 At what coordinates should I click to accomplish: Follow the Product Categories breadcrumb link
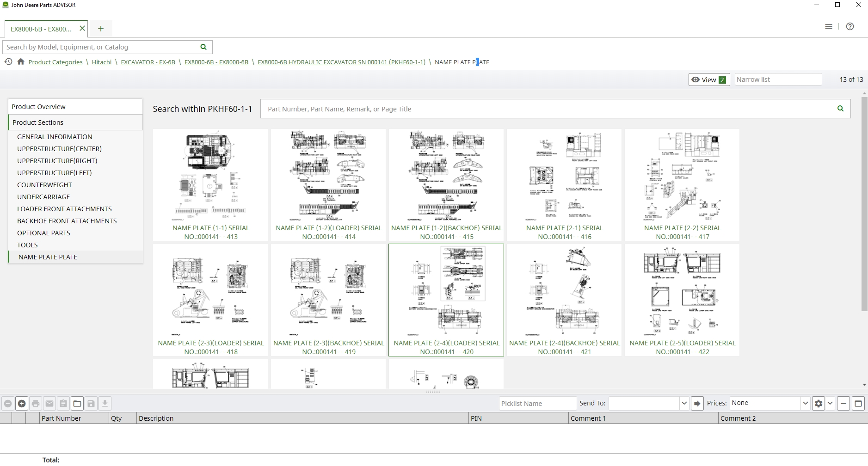click(x=55, y=62)
